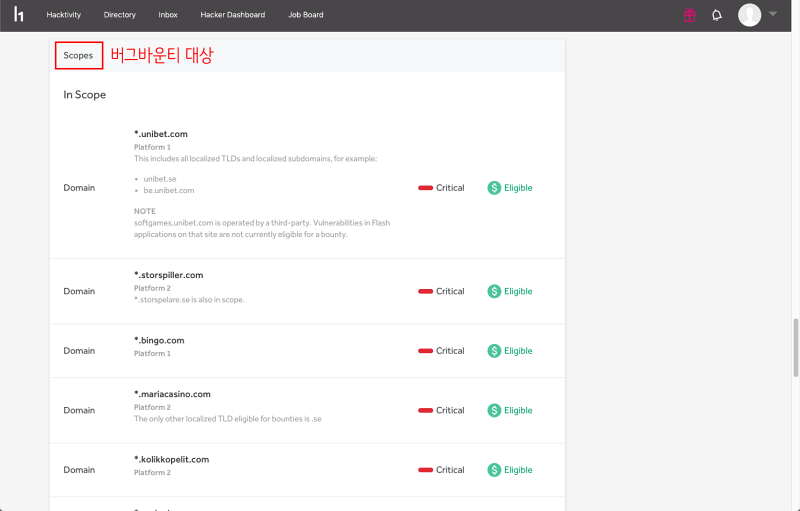The height and width of the screenshot is (511, 800).
Task: Click Eligible label for *.kolikkopelit.com
Action: pos(518,470)
